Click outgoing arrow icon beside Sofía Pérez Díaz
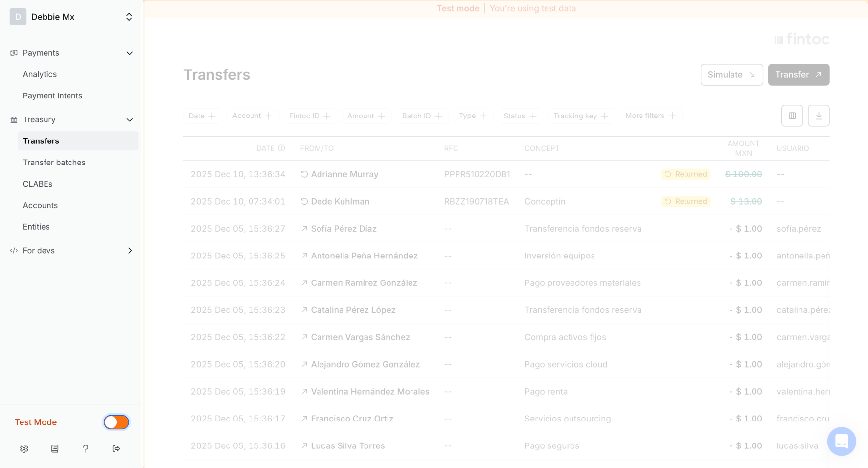This screenshot has height=468, width=868. (x=304, y=229)
